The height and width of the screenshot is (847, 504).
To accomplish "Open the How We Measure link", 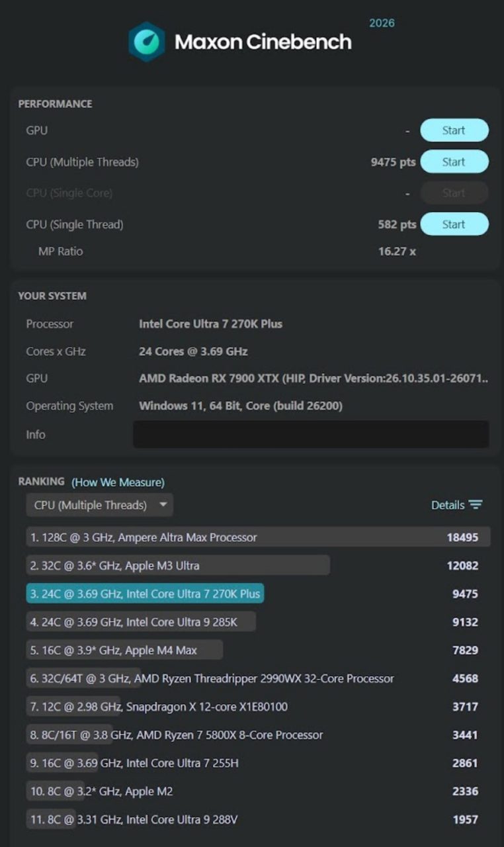I will [118, 482].
